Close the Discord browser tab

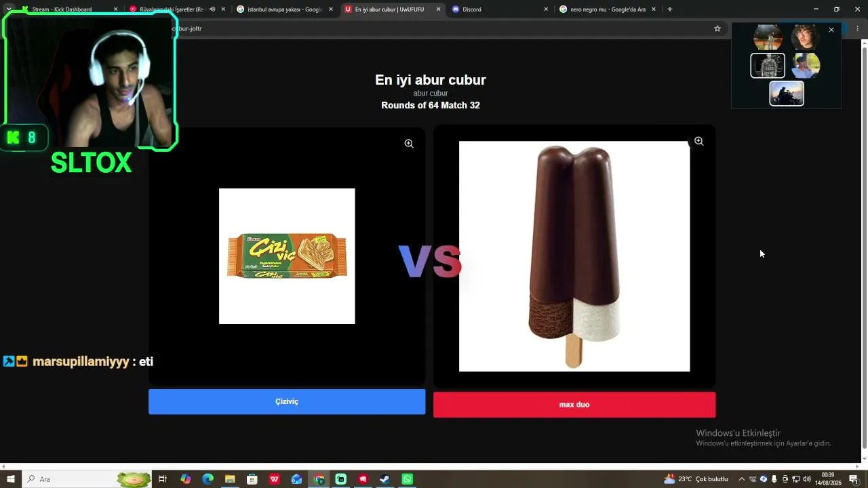coord(546,9)
